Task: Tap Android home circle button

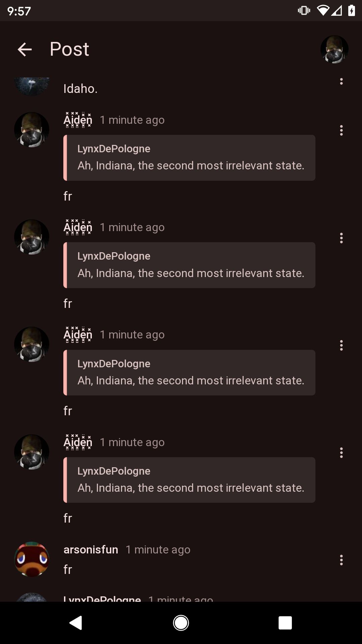Action: tap(181, 623)
